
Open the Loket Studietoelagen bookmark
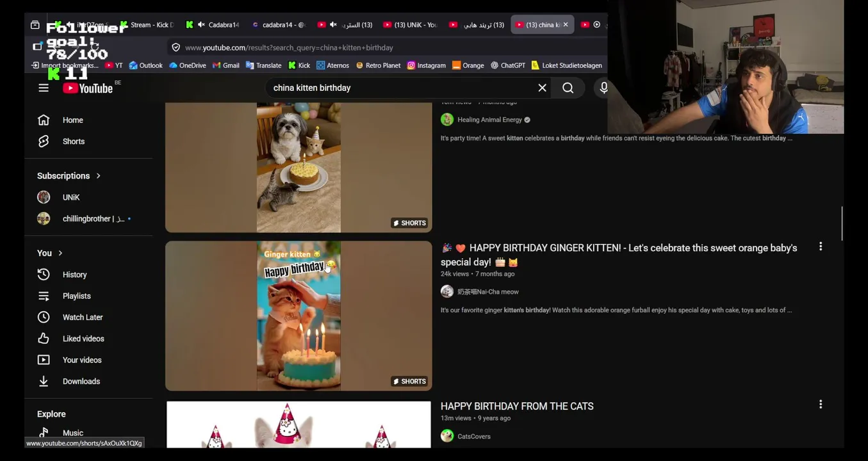tap(566, 65)
